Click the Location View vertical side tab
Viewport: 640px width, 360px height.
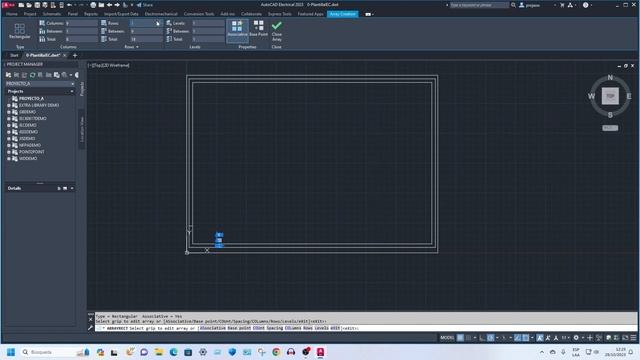click(82, 129)
